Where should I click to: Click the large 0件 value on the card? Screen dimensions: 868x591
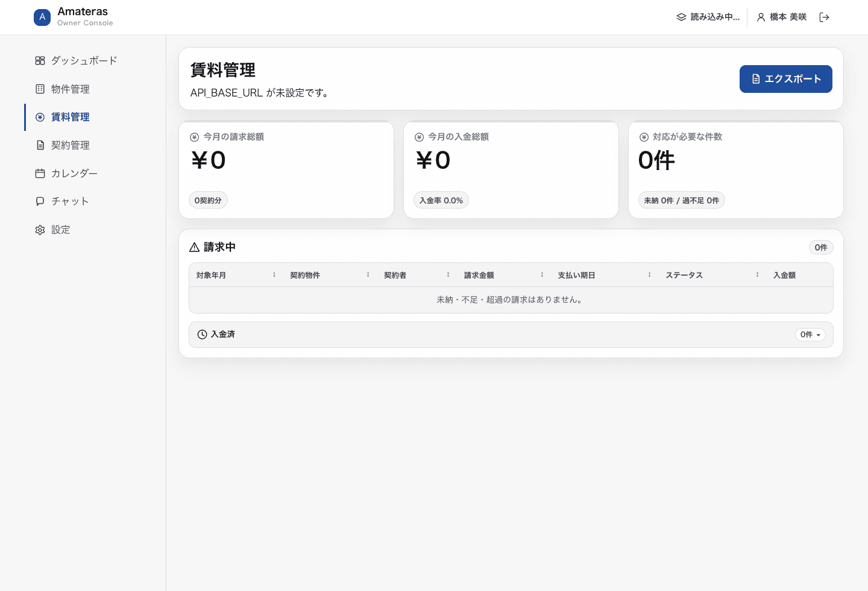[656, 160]
